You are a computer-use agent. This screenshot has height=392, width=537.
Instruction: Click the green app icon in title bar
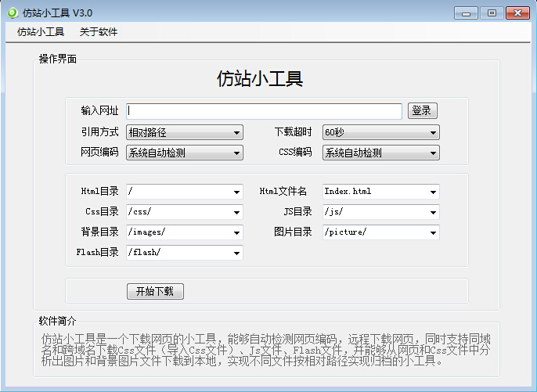click(12, 13)
